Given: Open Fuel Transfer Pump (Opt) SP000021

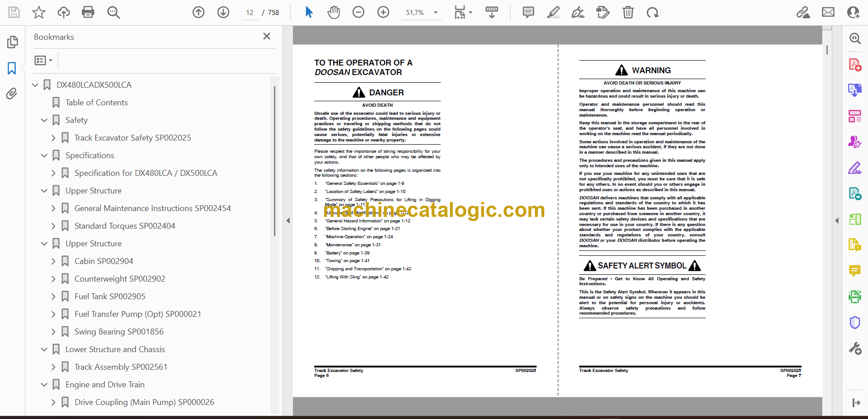Looking at the screenshot, I should [x=138, y=314].
